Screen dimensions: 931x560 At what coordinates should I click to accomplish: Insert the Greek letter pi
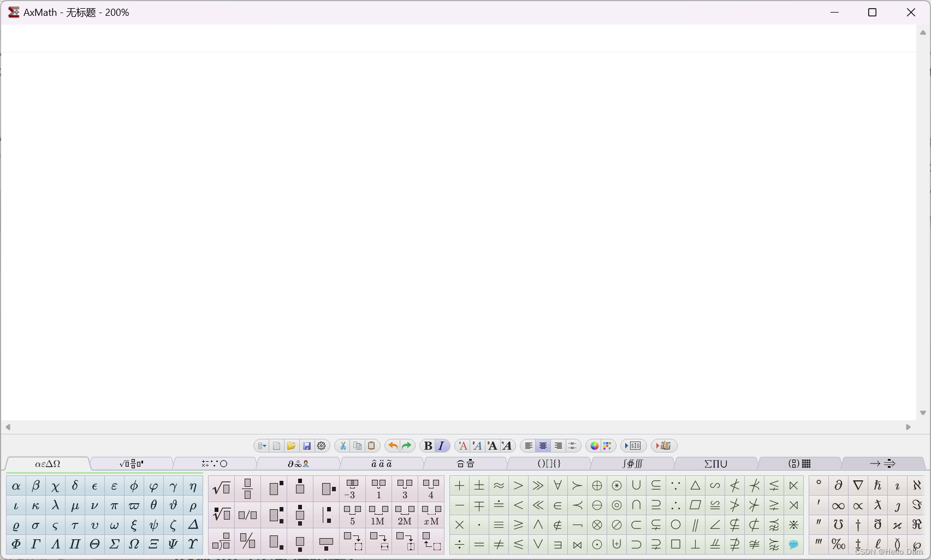click(x=114, y=505)
